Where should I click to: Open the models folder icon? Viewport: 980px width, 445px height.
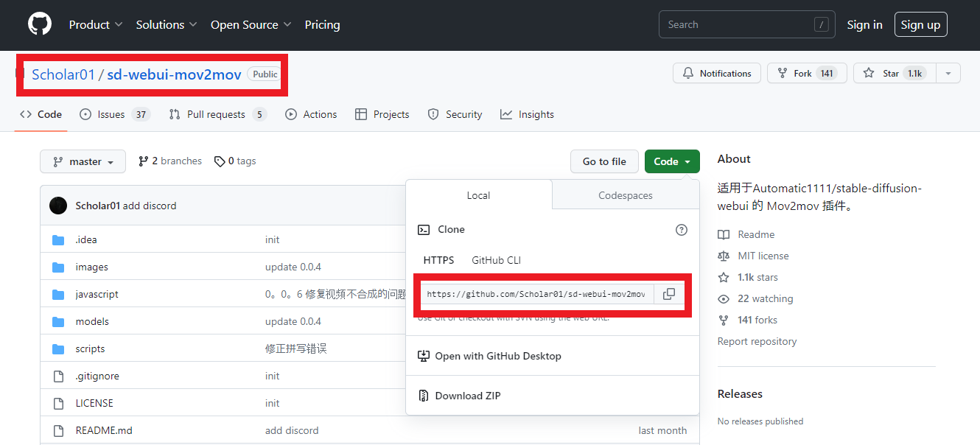(59, 321)
